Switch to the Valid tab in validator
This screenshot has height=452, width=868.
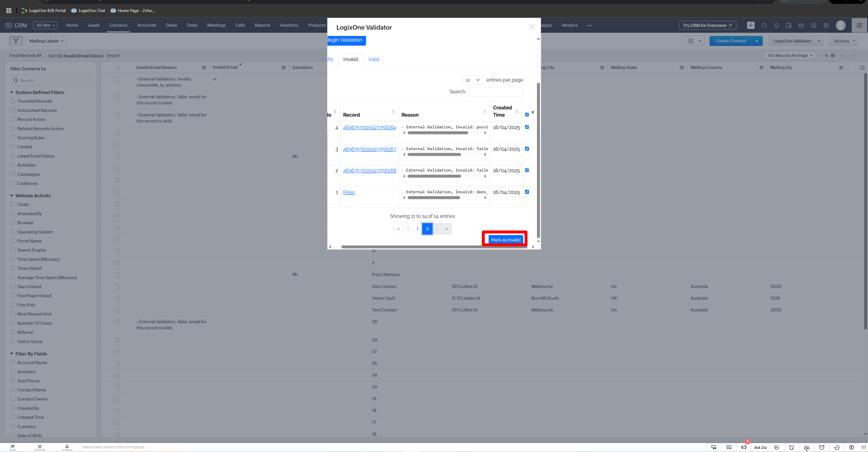click(x=373, y=59)
